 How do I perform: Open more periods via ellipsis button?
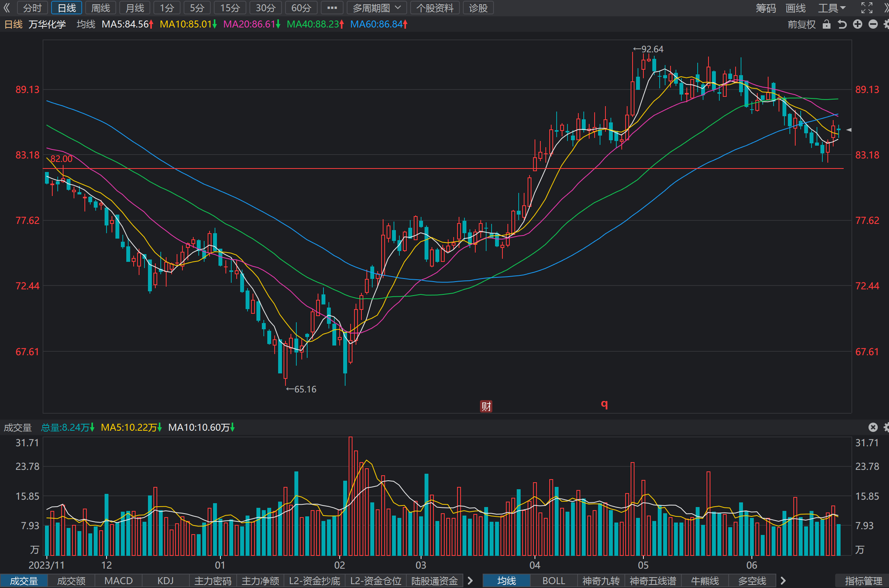pyautogui.click(x=332, y=8)
